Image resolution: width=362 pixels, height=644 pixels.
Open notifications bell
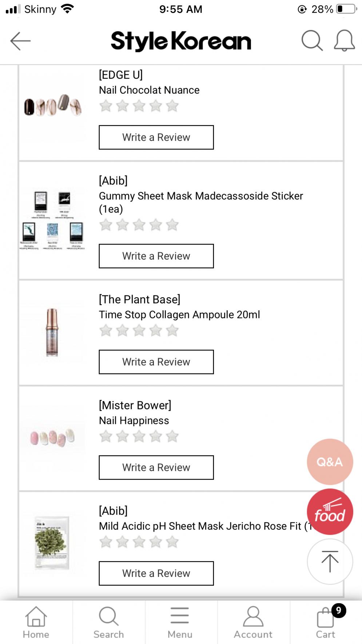tap(344, 40)
